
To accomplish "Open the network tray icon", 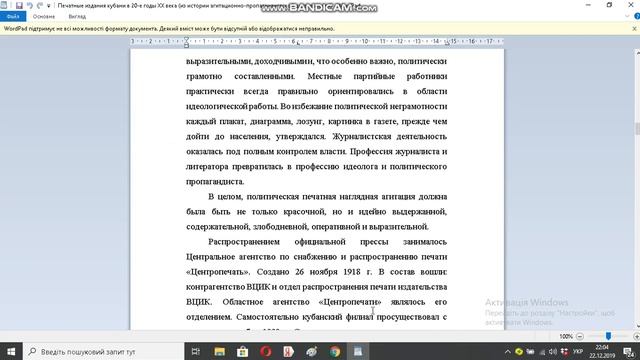I will 542,351.
